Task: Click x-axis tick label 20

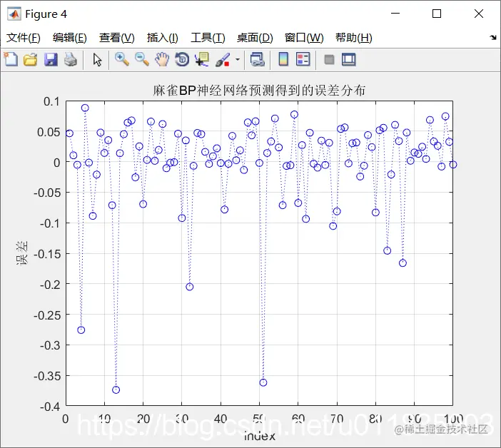Action: click(x=143, y=419)
